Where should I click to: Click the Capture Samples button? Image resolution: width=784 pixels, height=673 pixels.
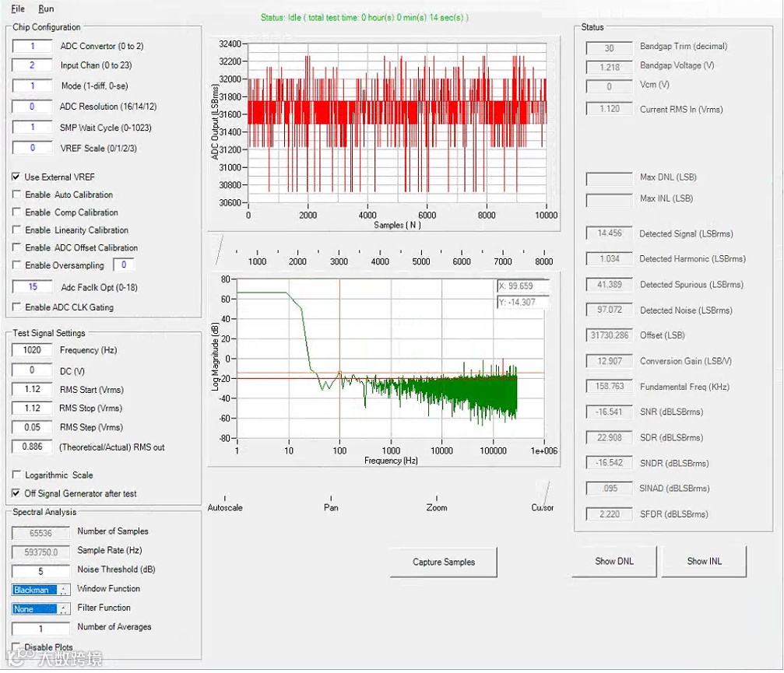click(x=444, y=562)
